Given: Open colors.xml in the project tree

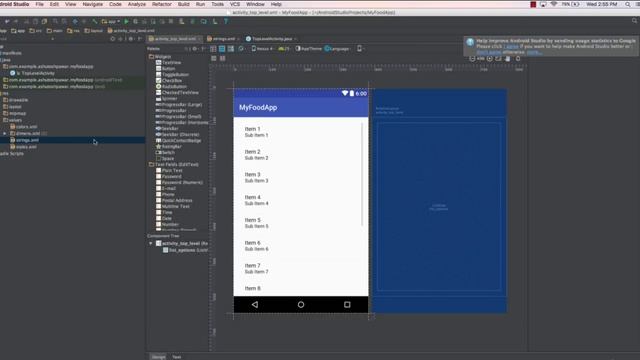Looking at the screenshot, I should point(24,127).
